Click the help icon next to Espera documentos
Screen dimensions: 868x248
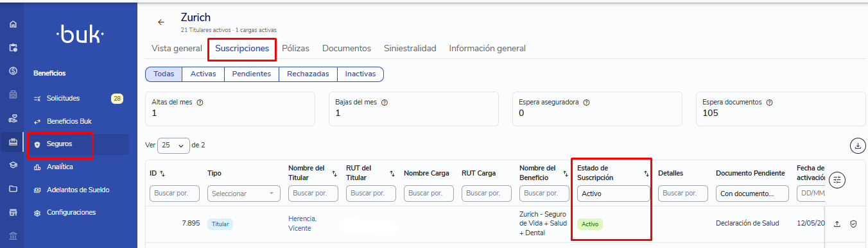pyautogui.click(x=769, y=103)
